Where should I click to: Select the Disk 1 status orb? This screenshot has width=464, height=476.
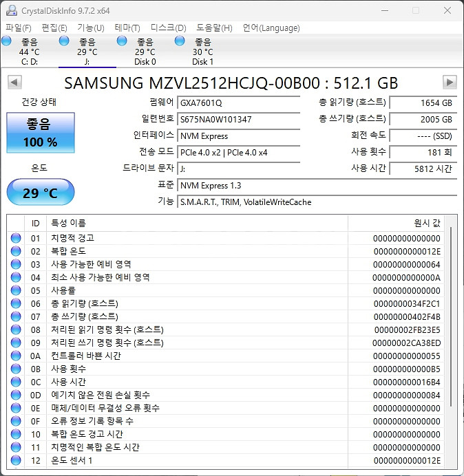[180, 41]
